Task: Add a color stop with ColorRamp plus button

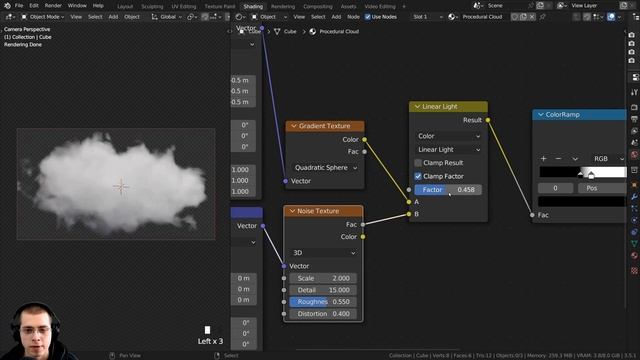Action: pos(543,158)
